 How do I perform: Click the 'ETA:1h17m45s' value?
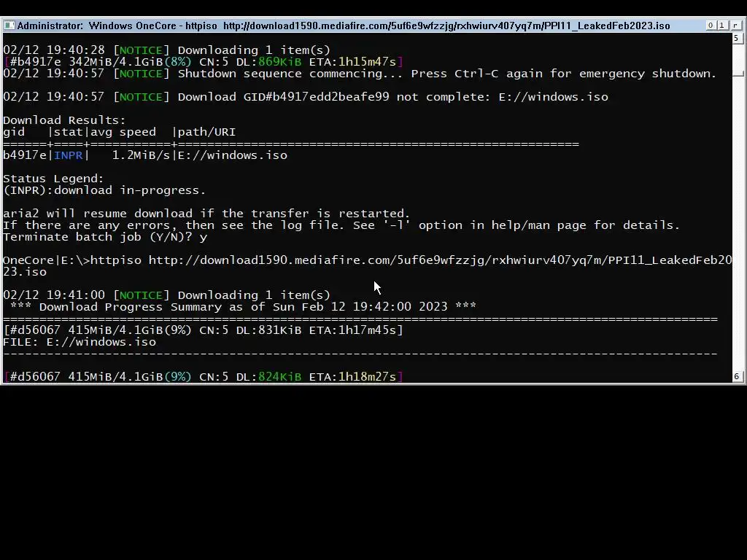click(352, 330)
